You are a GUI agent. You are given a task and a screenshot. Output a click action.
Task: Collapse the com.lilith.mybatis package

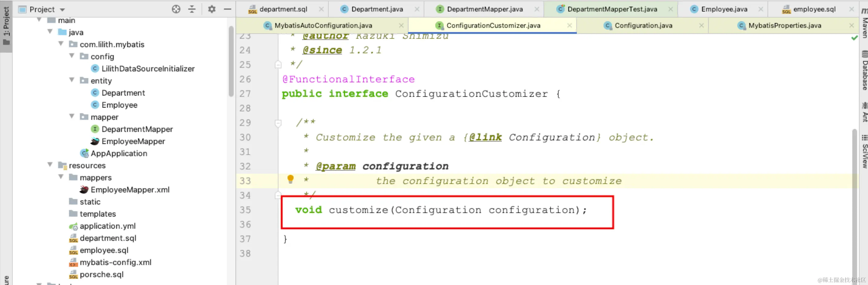[61, 44]
